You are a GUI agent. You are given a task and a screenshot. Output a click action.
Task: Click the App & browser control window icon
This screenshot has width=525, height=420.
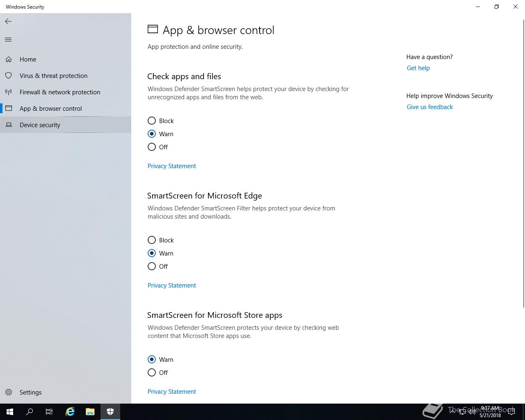[9, 108]
